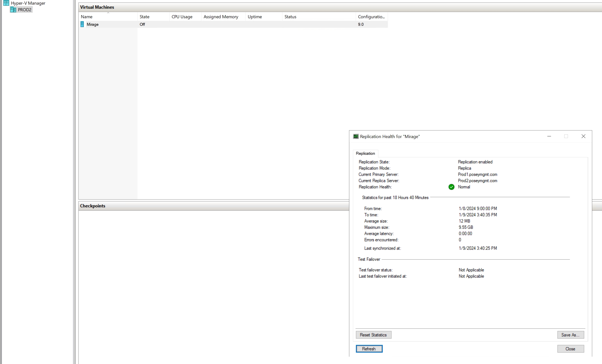Refresh the replication statistics
This screenshot has width=602, height=364.
[x=369, y=349]
